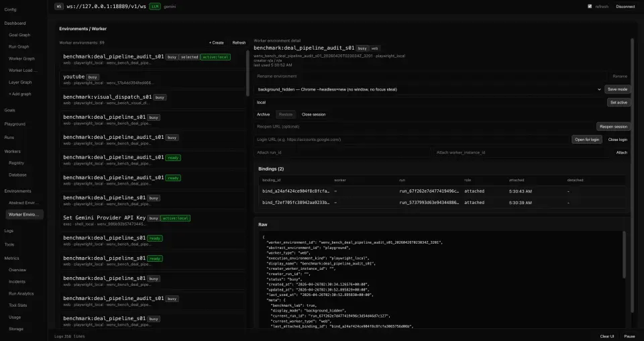Select benchmark:visual_dispatch_s01 environment row
644x341 pixels.
pos(152,100)
